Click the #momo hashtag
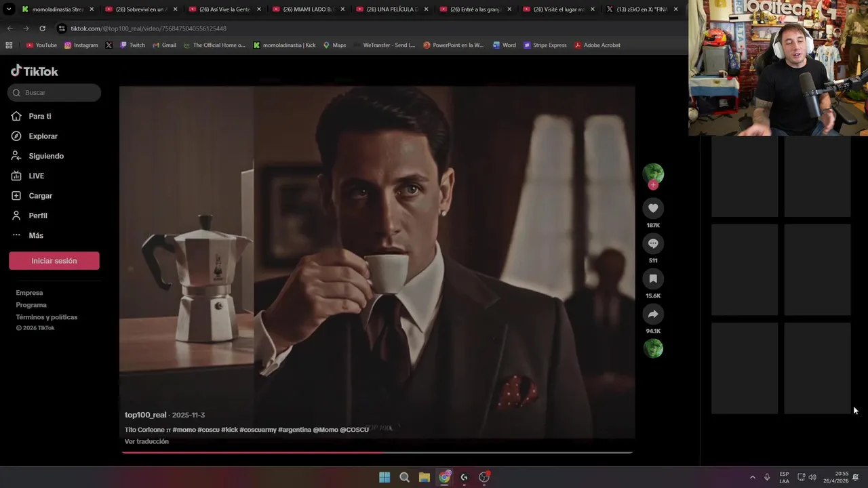The width and height of the screenshot is (868, 488). pyautogui.click(x=184, y=430)
